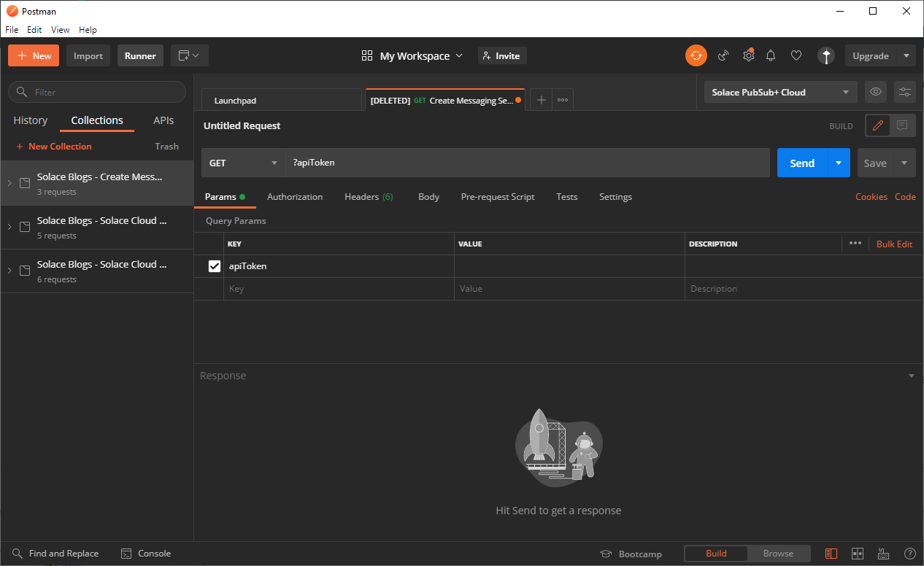This screenshot has height=566, width=924.
Task: Click the Bulk Edit link
Action: [x=894, y=244]
